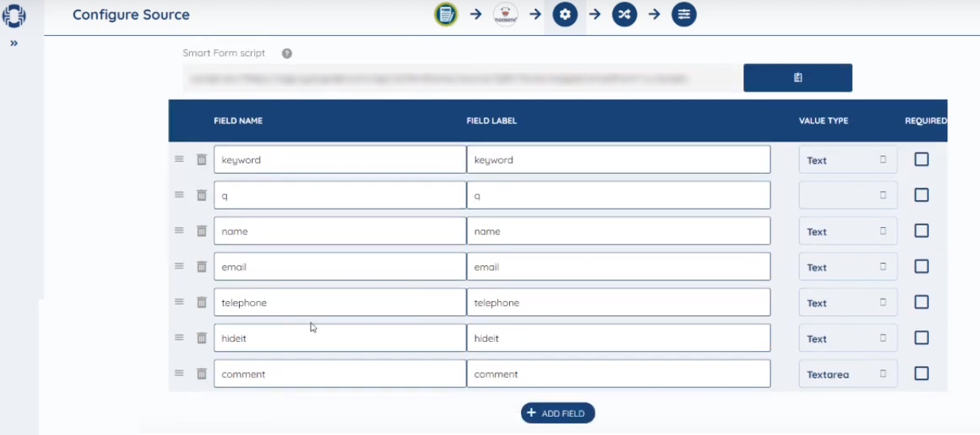Screen dimensions: 980x435
Task: Grab the drag handle for hideit row
Action: (179, 337)
